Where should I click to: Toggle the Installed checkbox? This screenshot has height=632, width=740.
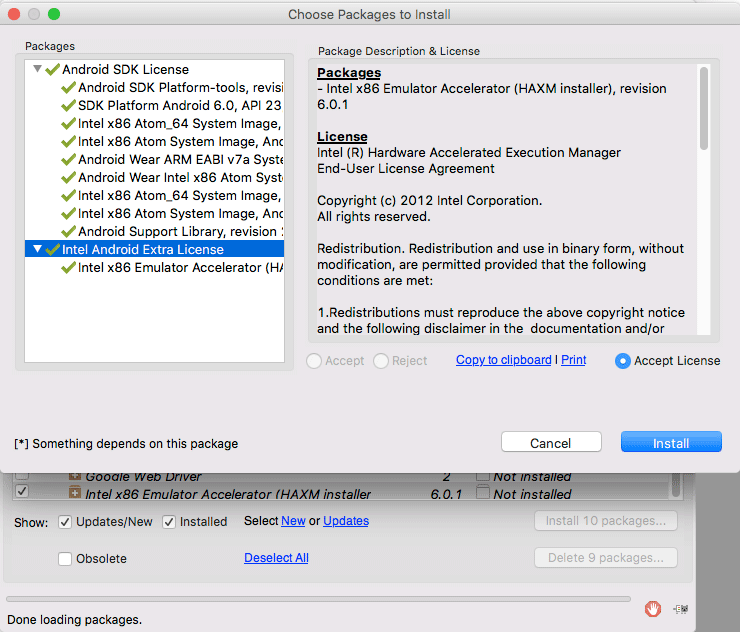click(x=168, y=522)
